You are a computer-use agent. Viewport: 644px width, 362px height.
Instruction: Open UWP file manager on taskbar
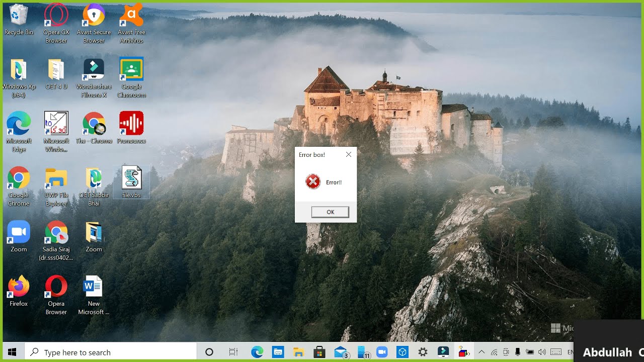pyautogui.click(x=278, y=352)
